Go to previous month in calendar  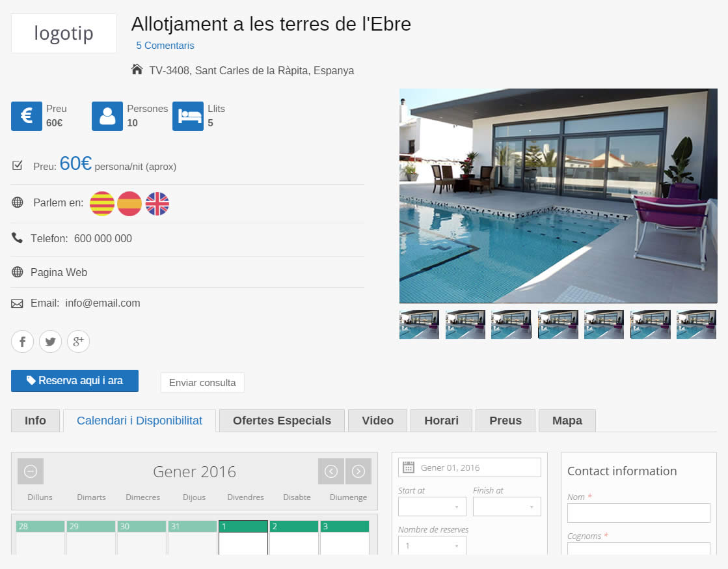pyautogui.click(x=330, y=471)
